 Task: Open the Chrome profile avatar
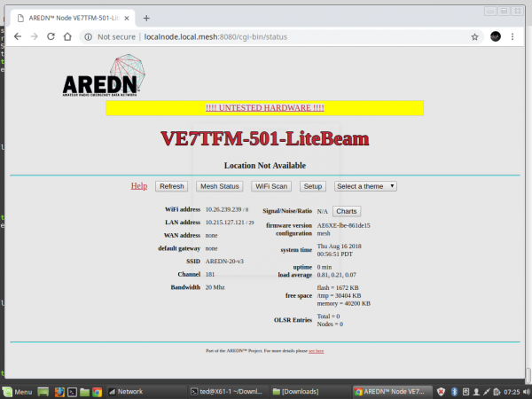click(496, 36)
